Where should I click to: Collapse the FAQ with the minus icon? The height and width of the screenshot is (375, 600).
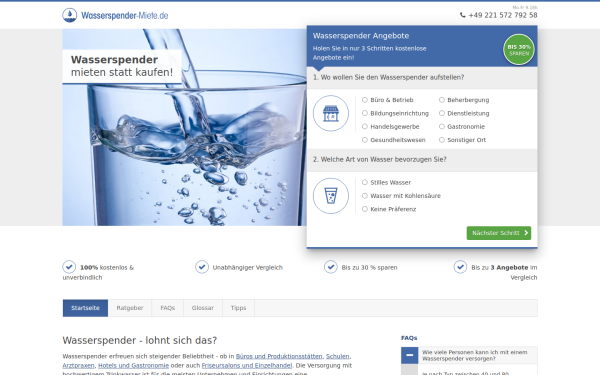pos(409,355)
